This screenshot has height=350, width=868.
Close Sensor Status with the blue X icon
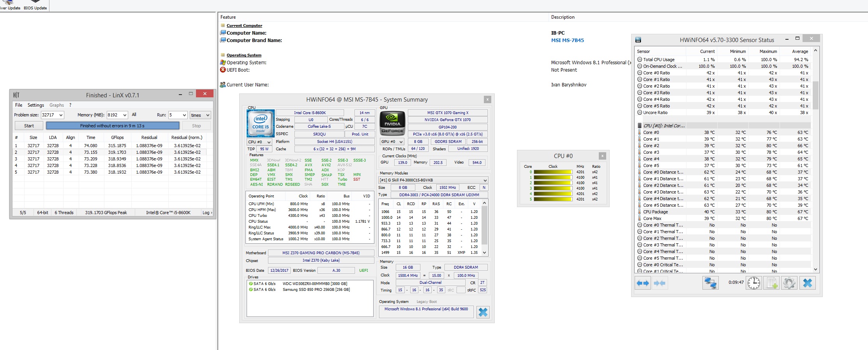pos(808,283)
